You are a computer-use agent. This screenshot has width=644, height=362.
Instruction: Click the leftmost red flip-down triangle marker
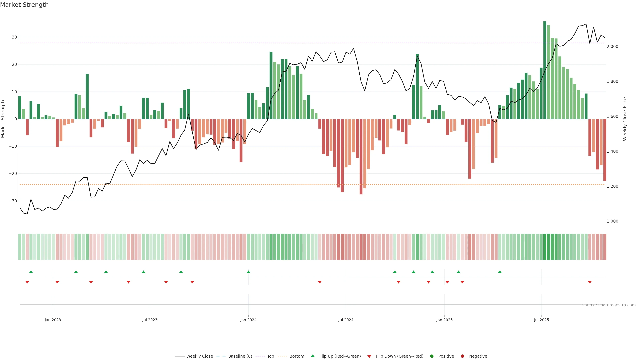pos(27,282)
